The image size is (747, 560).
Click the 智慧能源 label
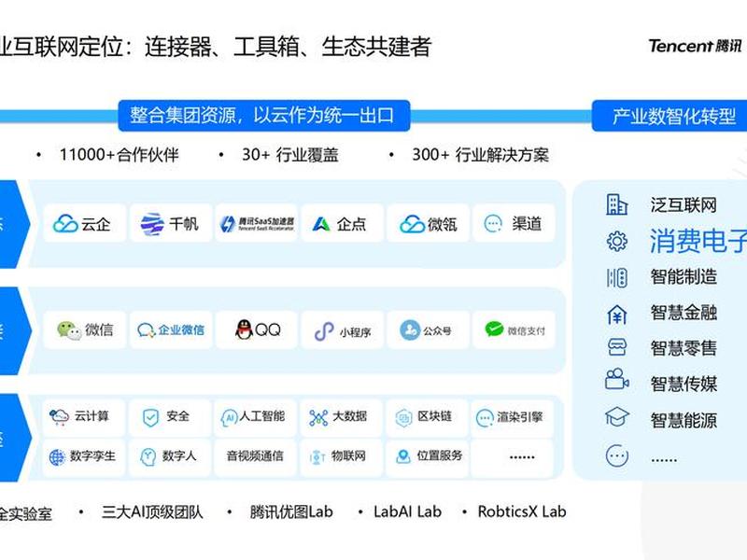pos(684,420)
